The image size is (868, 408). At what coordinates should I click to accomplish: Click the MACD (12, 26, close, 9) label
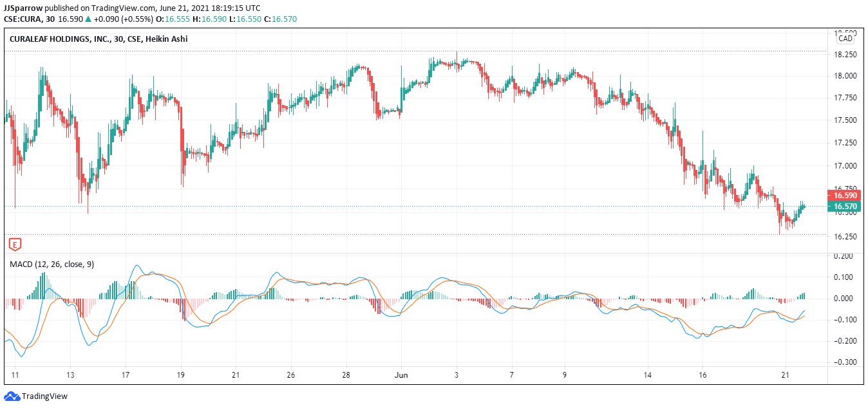(52, 264)
